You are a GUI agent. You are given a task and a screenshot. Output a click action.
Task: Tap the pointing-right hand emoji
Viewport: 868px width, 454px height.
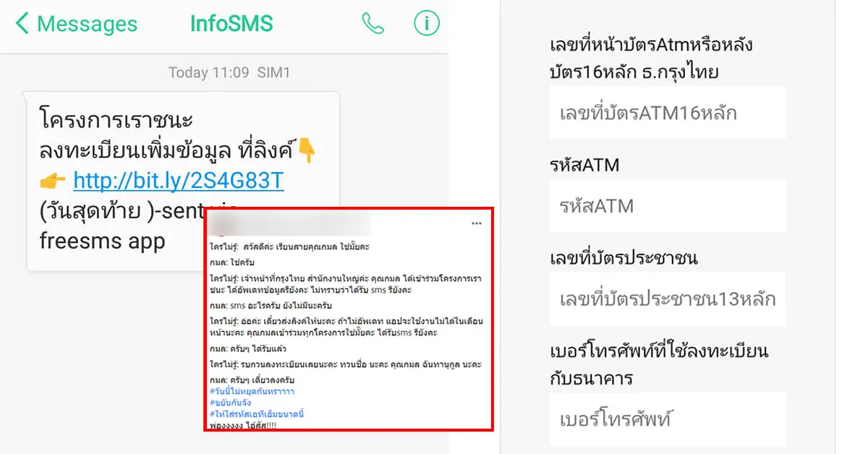[x=52, y=181]
